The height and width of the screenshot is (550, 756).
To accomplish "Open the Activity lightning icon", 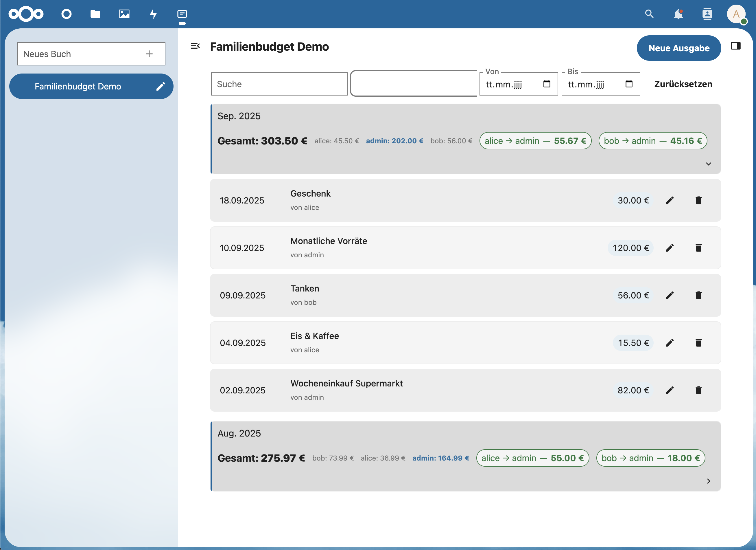I will tap(153, 14).
